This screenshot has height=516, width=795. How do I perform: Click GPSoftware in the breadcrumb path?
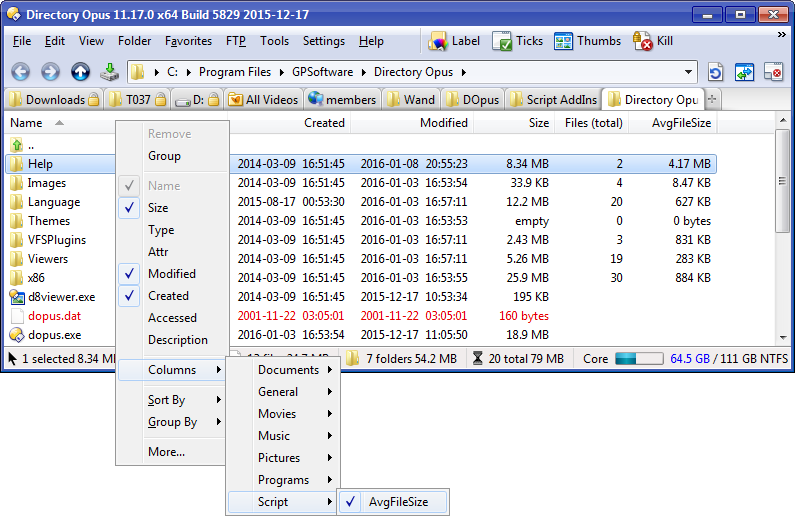point(322,72)
